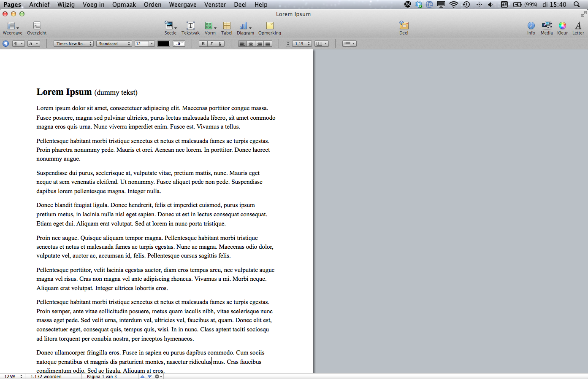
Task: Open the Archief menu
Action: [x=39, y=5]
